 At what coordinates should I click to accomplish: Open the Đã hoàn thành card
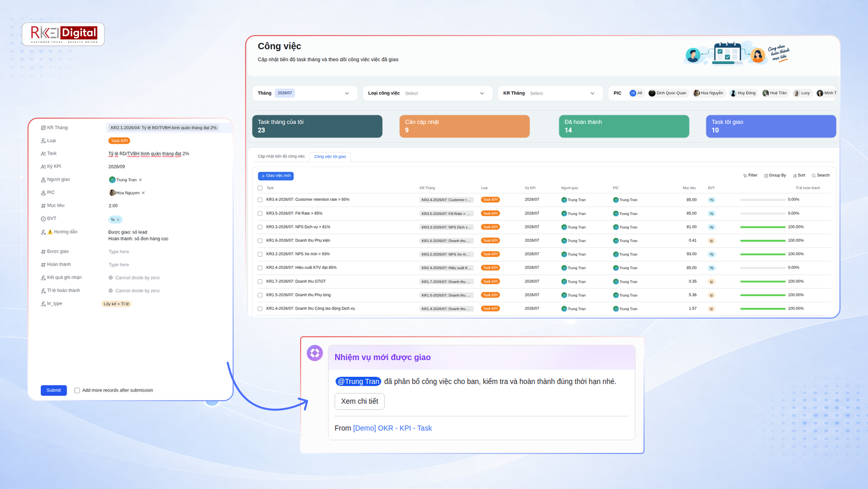tap(624, 127)
